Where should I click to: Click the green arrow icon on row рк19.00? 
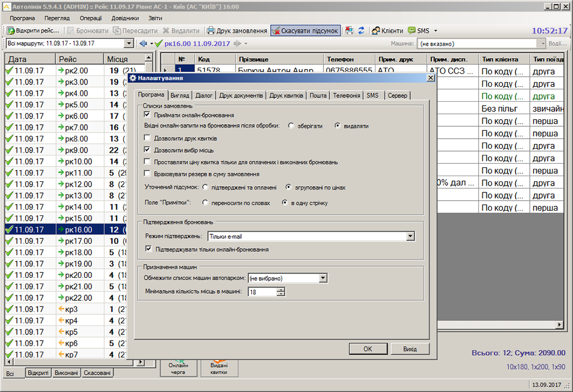pyautogui.click(x=62, y=263)
